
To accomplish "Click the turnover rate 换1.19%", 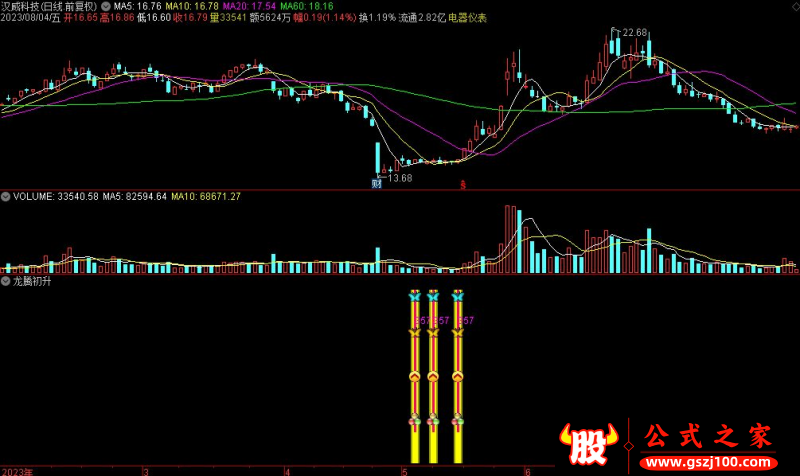I will pyautogui.click(x=377, y=18).
